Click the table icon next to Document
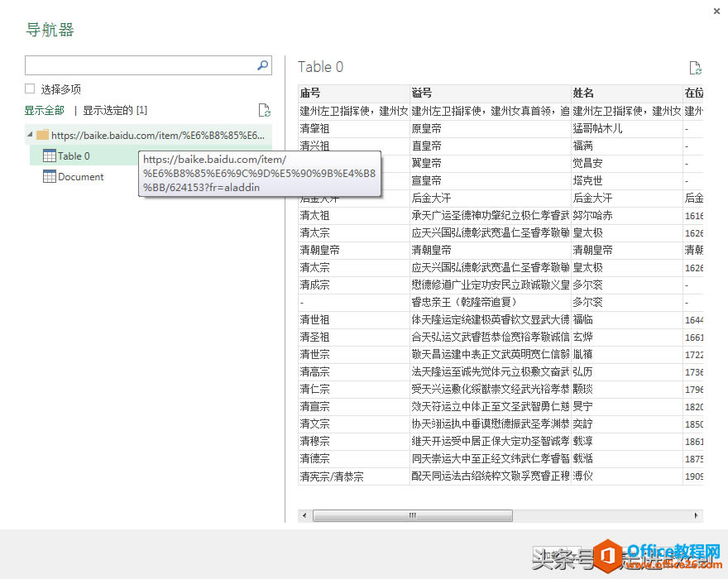 pos(49,176)
